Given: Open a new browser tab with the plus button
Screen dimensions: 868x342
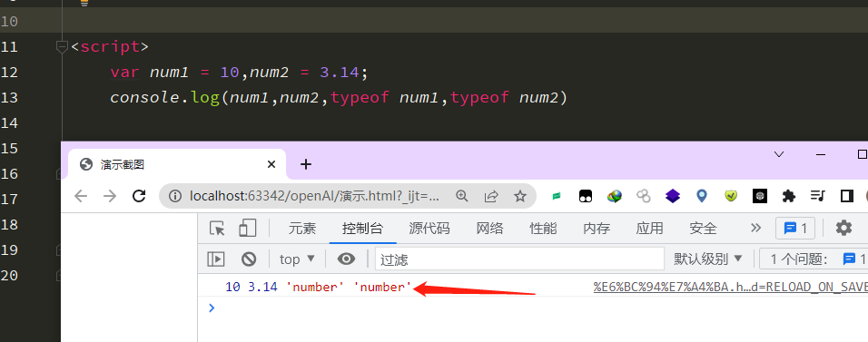Looking at the screenshot, I should (306, 164).
